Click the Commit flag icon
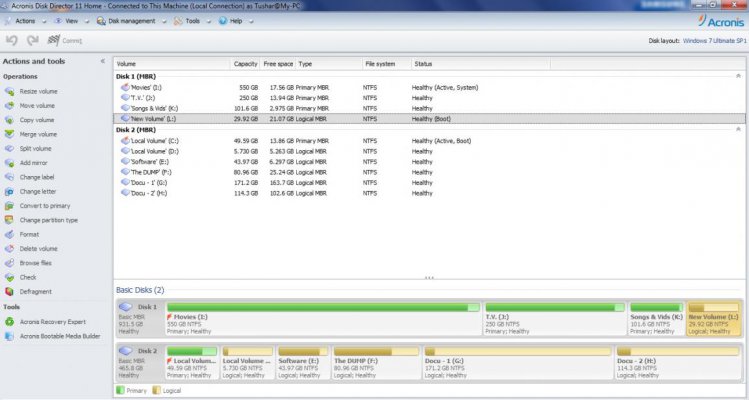 click(x=54, y=41)
